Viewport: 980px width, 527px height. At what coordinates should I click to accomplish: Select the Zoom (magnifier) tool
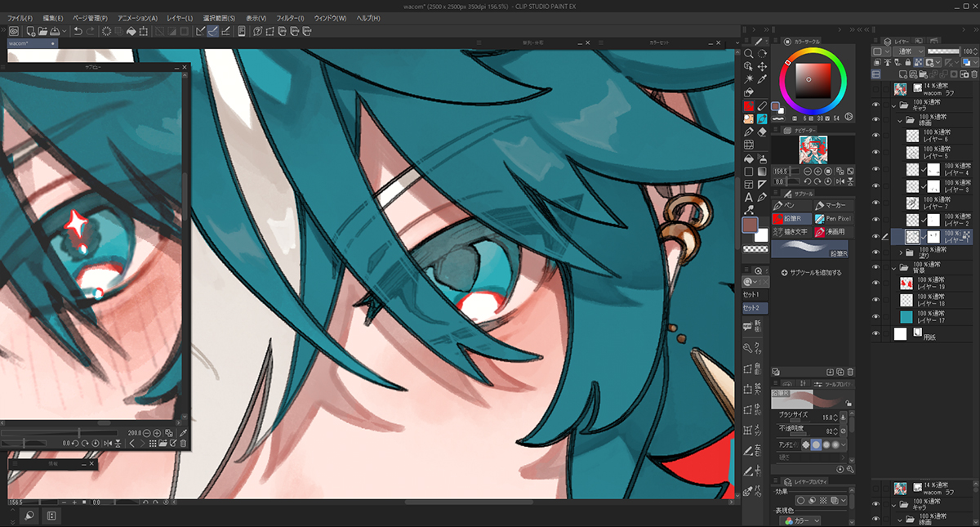749,53
